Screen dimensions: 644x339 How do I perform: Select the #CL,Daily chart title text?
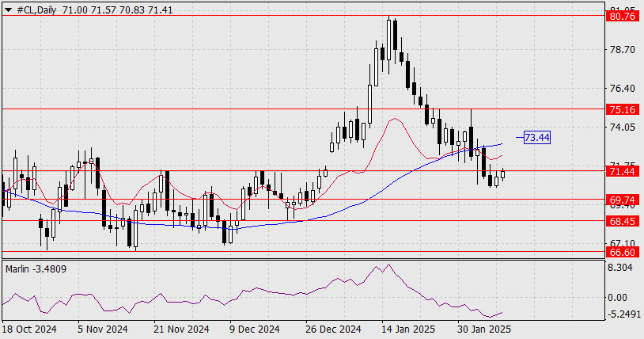click(x=36, y=10)
